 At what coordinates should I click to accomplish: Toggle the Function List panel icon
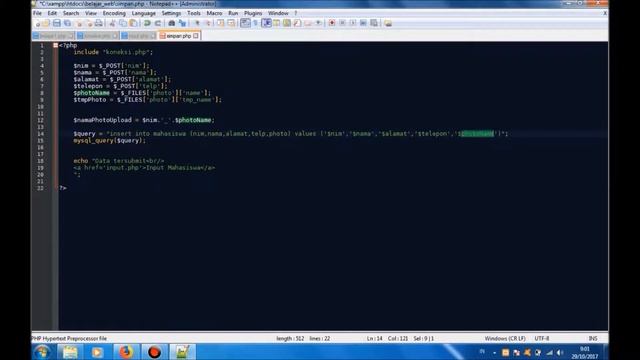point(297,23)
